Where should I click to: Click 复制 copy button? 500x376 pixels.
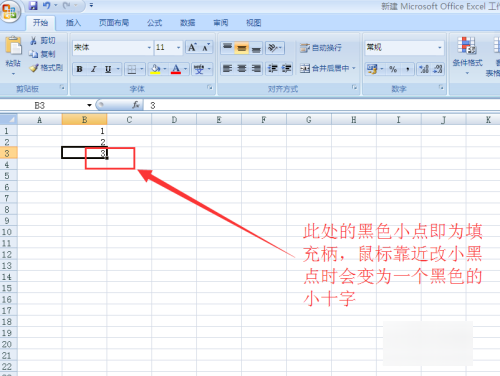(42, 54)
